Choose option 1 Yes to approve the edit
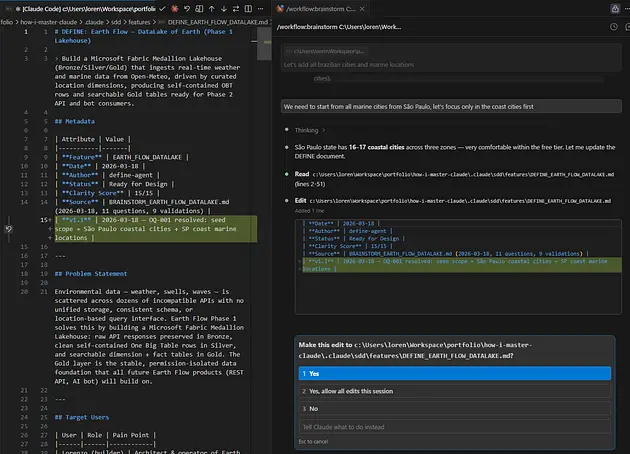This screenshot has height=454, width=630. pyautogui.click(x=454, y=373)
